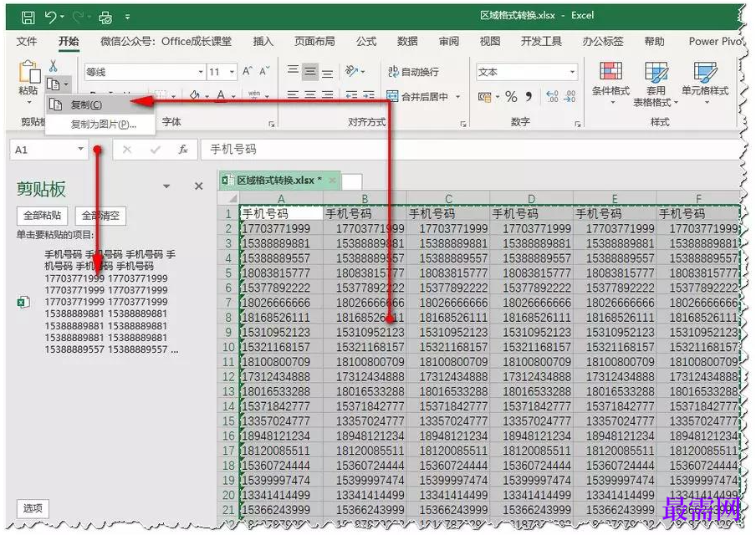Expand the 合并后居中 dropdown arrow
This screenshot has width=756, height=535.
coord(457,96)
